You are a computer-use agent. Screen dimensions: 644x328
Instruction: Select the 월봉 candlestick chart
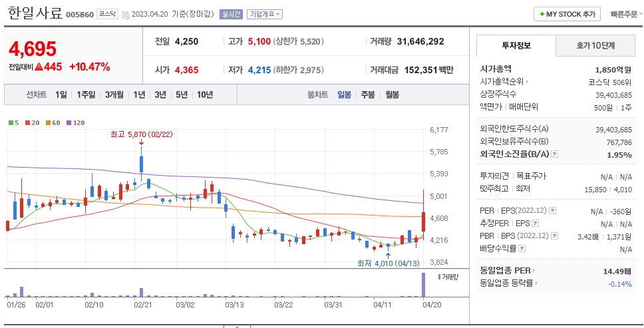pyautogui.click(x=392, y=95)
